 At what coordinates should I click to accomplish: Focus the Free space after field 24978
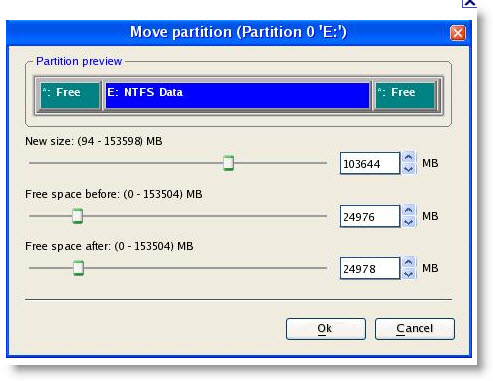[370, 268]
